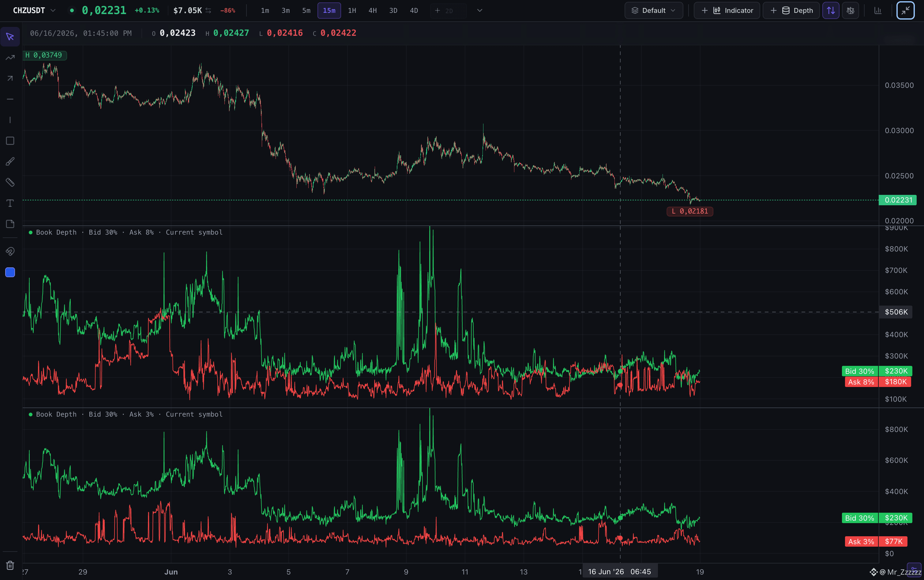
Task: Click the +0.13% price change
Action: click(x=147, y=10)
